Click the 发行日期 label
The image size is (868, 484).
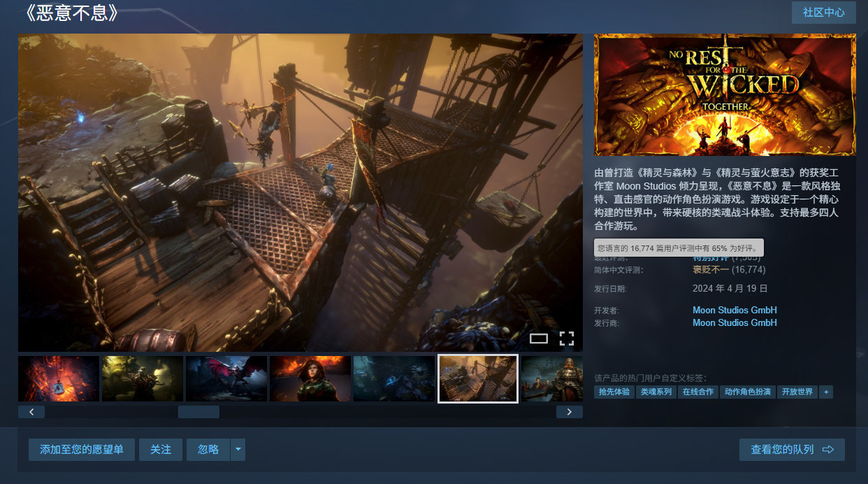point(610,289)
